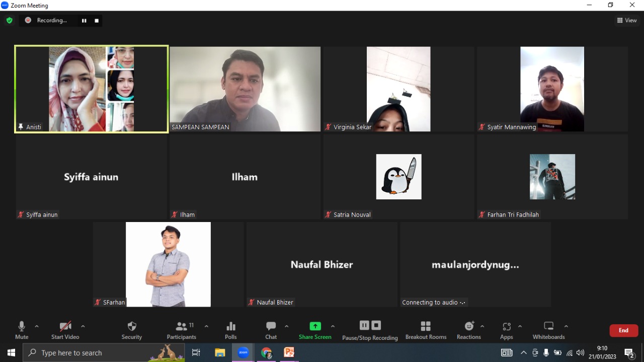Expand video options arrow beside Start Video
Viewport: 644px width, 362px height.
[x=83, y=326]
